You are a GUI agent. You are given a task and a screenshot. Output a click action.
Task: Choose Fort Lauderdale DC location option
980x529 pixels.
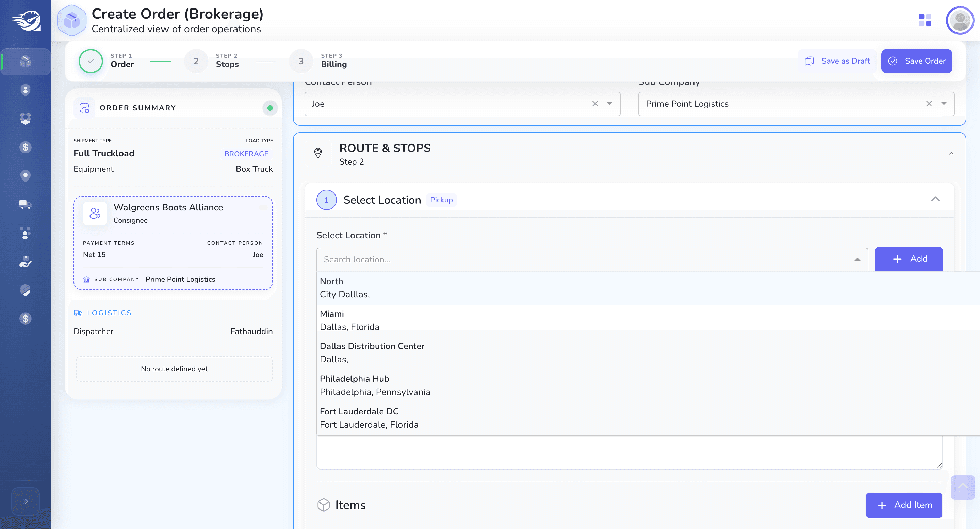(648, 418)
